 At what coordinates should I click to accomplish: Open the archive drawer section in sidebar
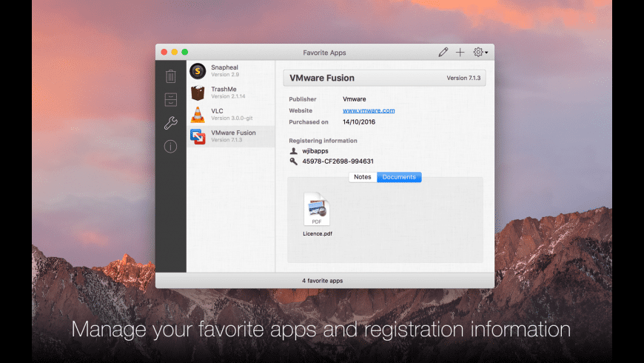pyautogui.click(x=171, y=99)
